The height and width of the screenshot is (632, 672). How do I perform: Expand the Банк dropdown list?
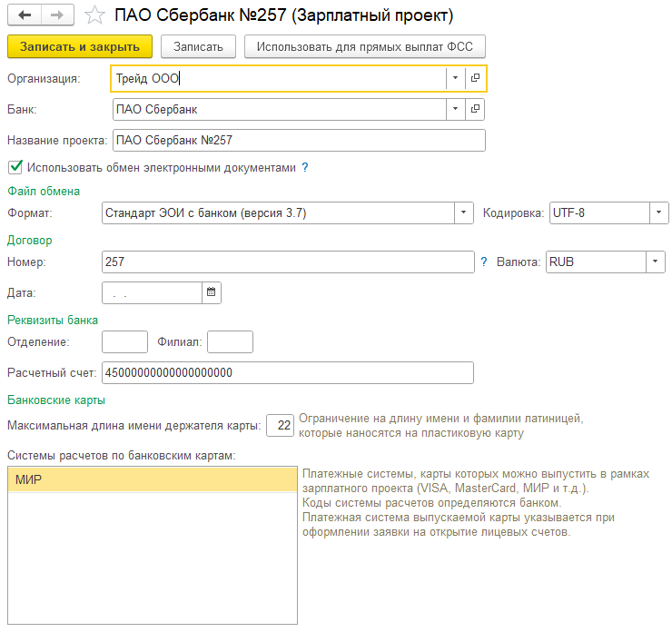coord(456,109)
